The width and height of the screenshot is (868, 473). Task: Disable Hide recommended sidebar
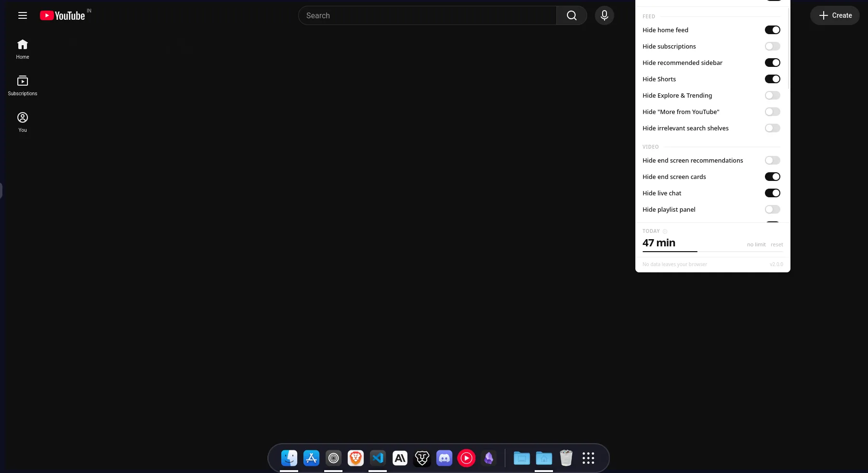[x=772, y=63]
